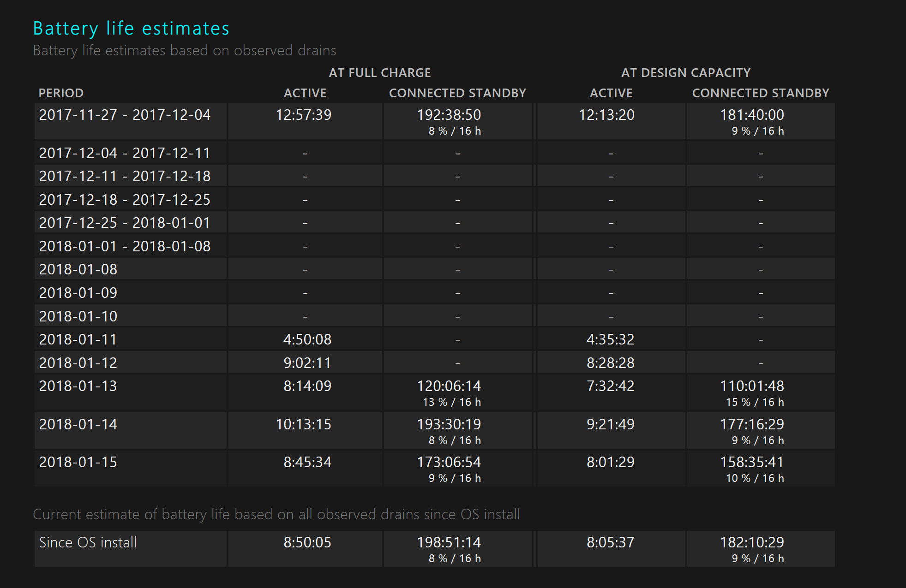Click the Since OS install row label
The width and height of the screenshot is (906, 588).
click(88, 542)
